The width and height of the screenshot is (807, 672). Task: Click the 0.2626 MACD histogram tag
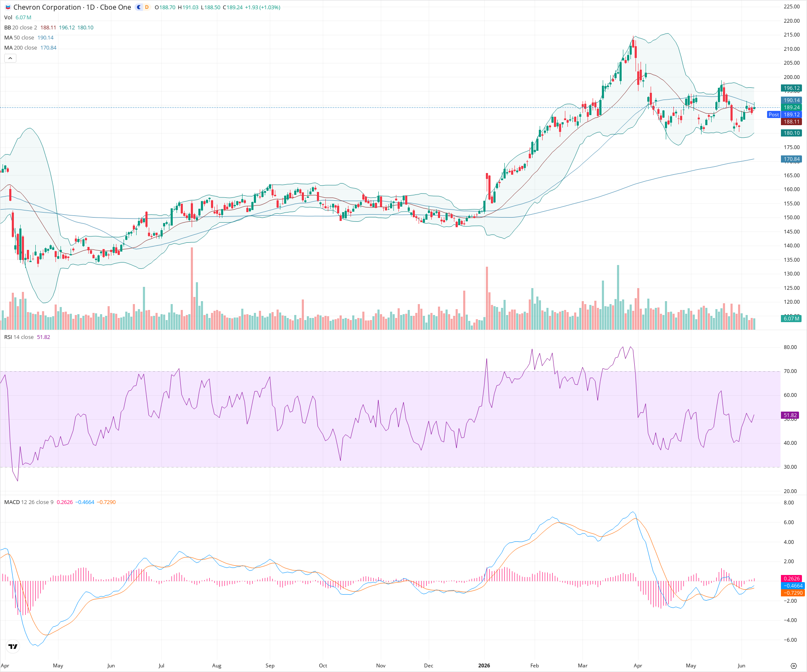click(792, 578)
